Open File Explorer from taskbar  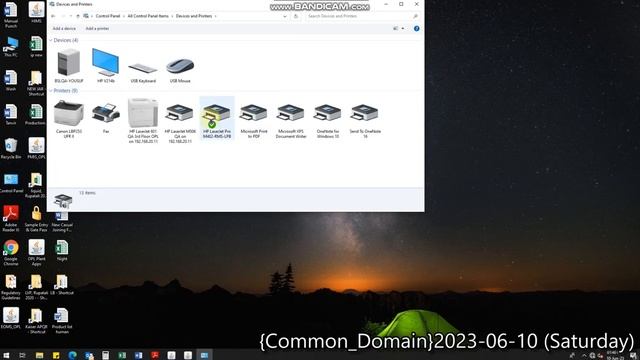pyautogui.click(x=39, y=355)
